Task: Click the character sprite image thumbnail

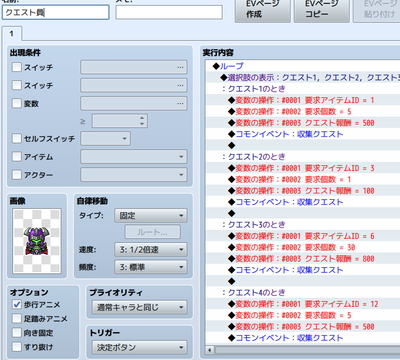Action: pos(37,241)
